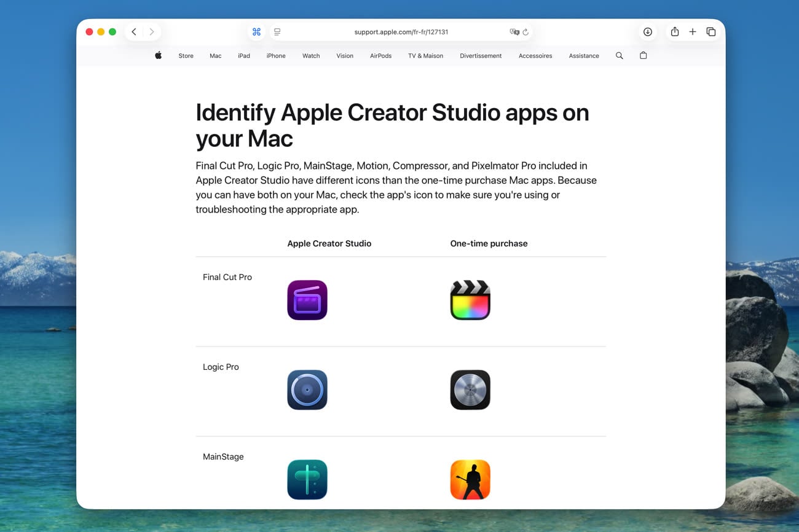Go to AirPods in the navigation
The width and height of the screenshot is (799, 532).
pos(381,56)
